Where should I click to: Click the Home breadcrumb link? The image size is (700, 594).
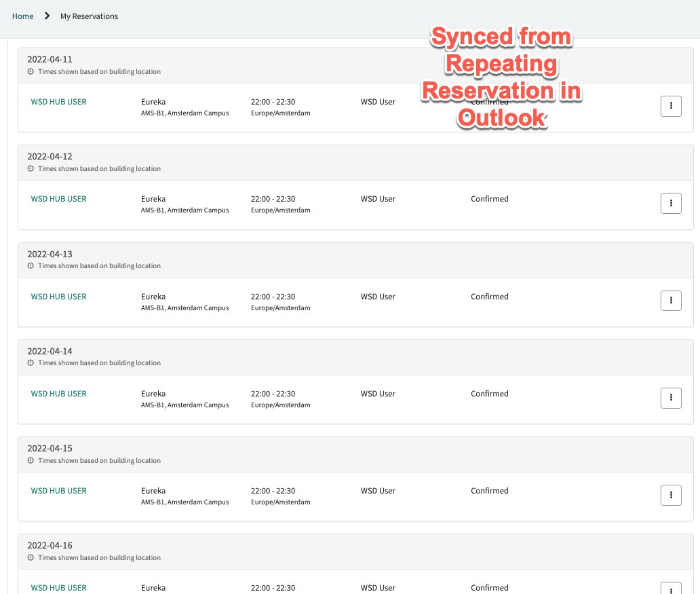pyautogui.click(x=23, y=16)
